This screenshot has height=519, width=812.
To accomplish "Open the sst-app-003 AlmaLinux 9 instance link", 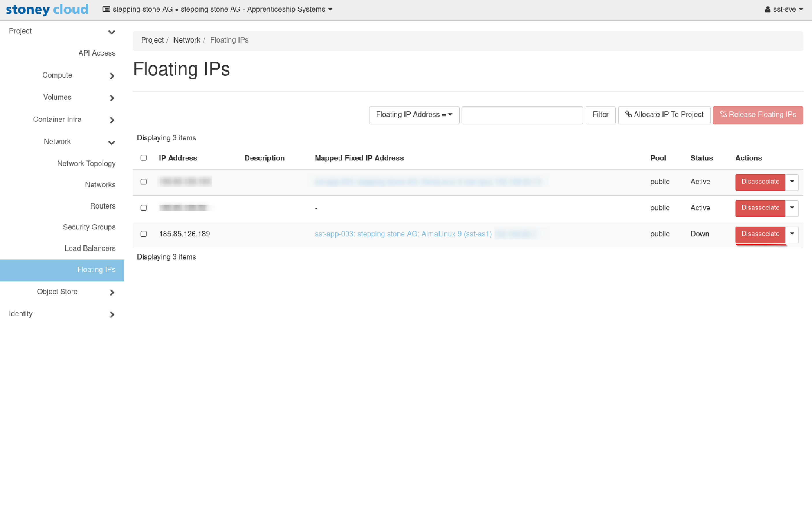I will [403, 234].
